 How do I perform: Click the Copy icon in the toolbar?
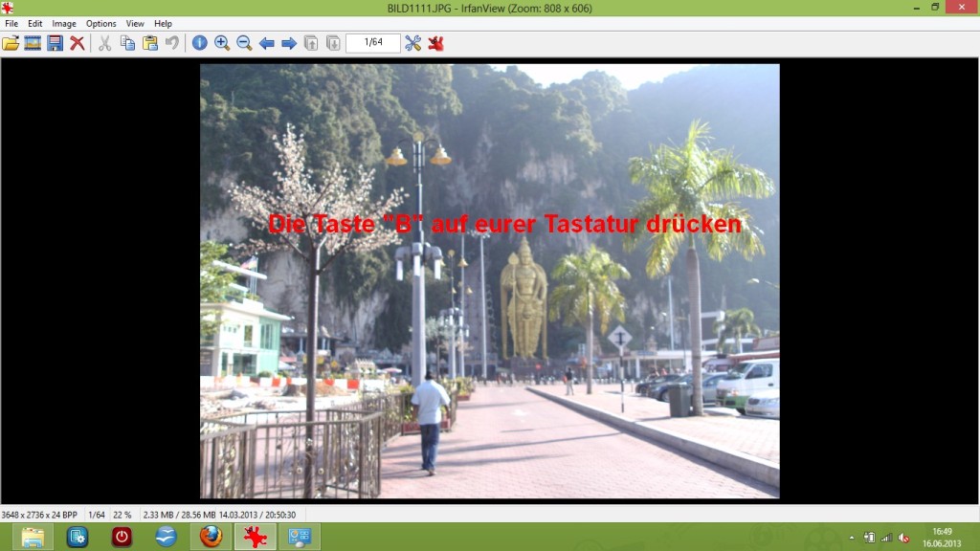(x=127, y=43)
